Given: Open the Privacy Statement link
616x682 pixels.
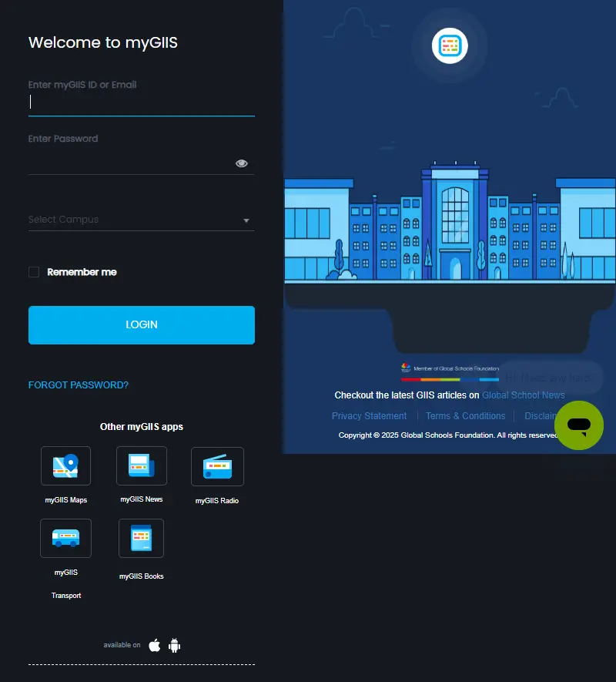Looking at the screenshot, I should (x=369, y=416).
